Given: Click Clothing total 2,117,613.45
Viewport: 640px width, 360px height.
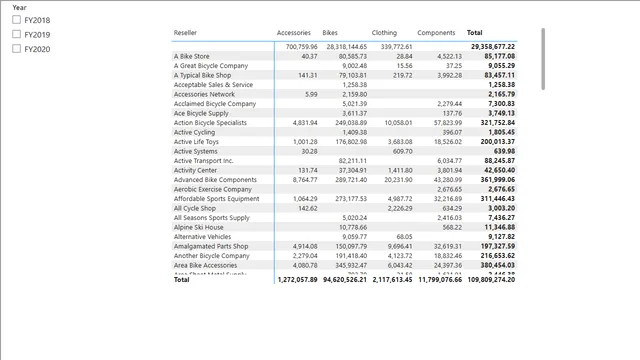Looking at the screenshot, I should coord(392,280).
